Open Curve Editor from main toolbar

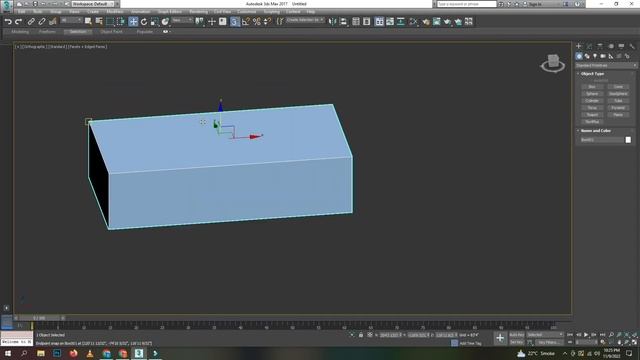tap(390, 22)
